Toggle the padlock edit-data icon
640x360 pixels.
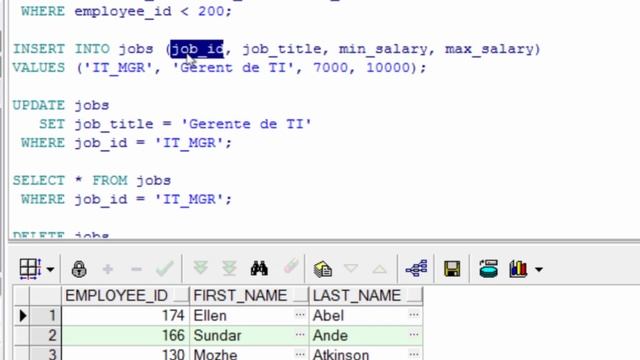(79, 269)
